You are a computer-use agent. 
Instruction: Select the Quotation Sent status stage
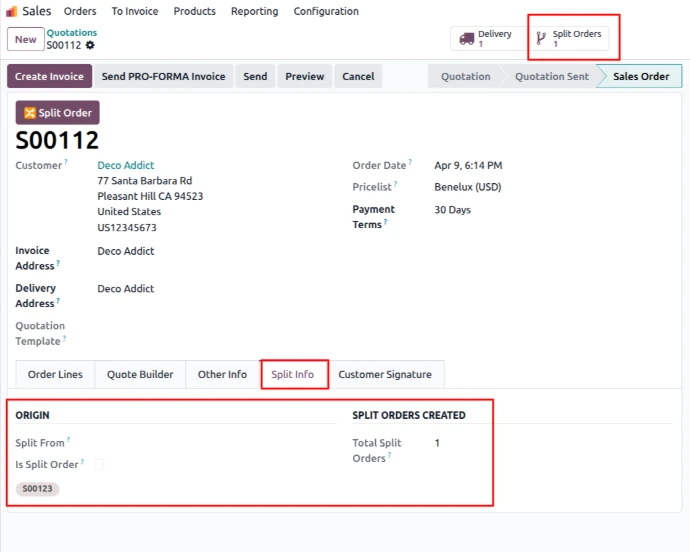click(551, 76)
